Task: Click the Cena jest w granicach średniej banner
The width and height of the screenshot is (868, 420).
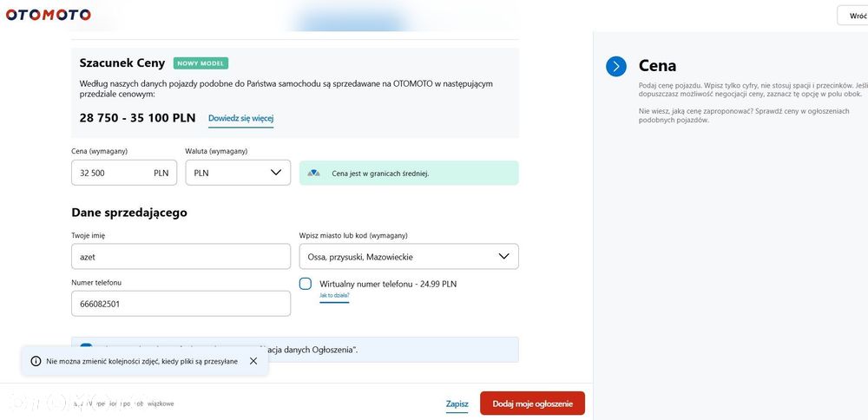Action: point(409,174)
